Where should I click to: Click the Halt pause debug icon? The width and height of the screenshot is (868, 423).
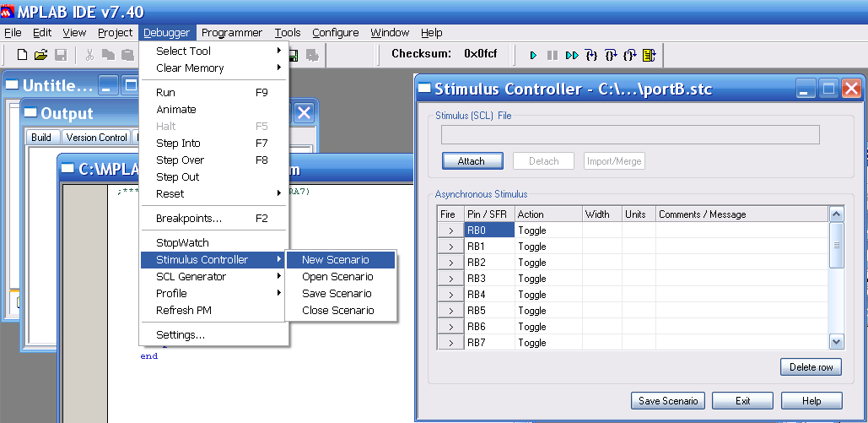tap(553, 56)
